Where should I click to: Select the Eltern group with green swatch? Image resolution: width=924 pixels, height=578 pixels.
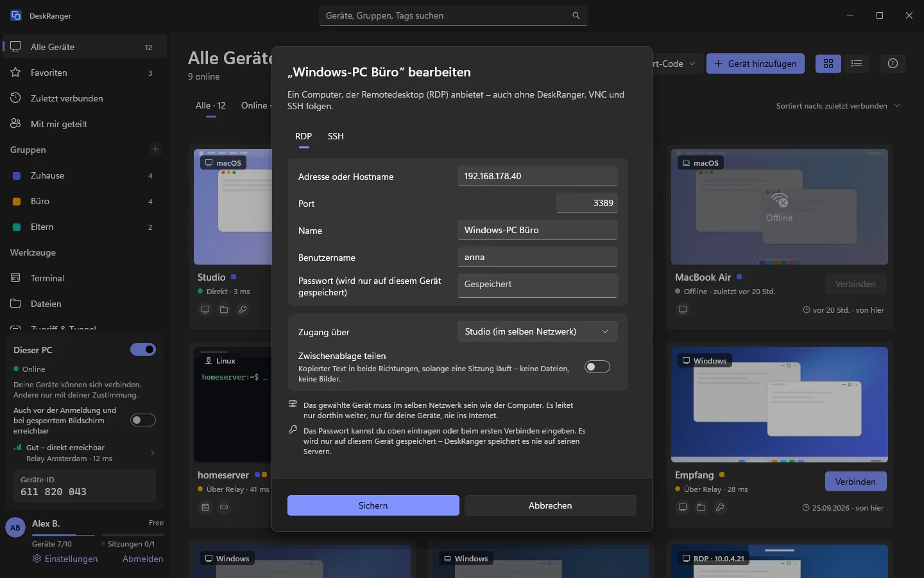(x=85, y=227)
